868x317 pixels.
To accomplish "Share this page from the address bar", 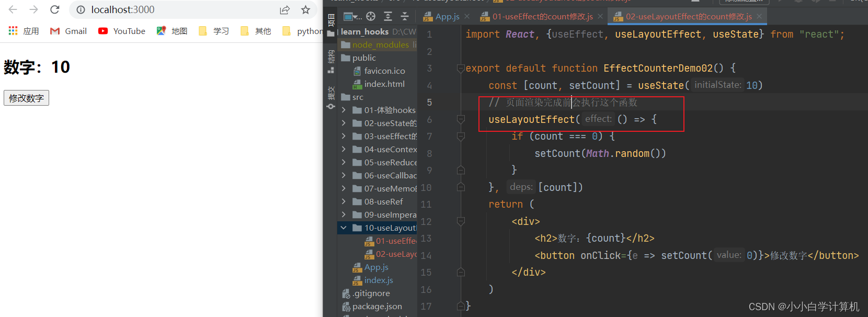I will click(x=284, y=9).
